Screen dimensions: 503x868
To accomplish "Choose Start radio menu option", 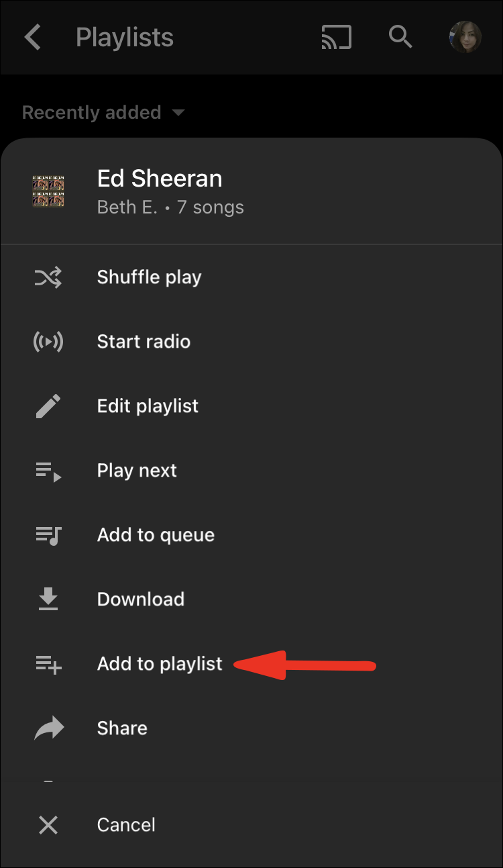I will pyautogui.click(x=144, y=342).
